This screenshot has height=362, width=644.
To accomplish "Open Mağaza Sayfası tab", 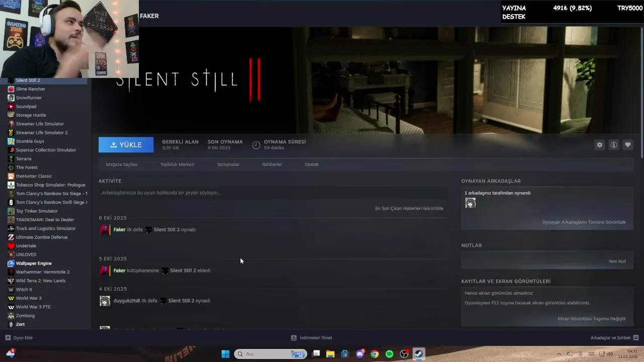I will 122,164.
